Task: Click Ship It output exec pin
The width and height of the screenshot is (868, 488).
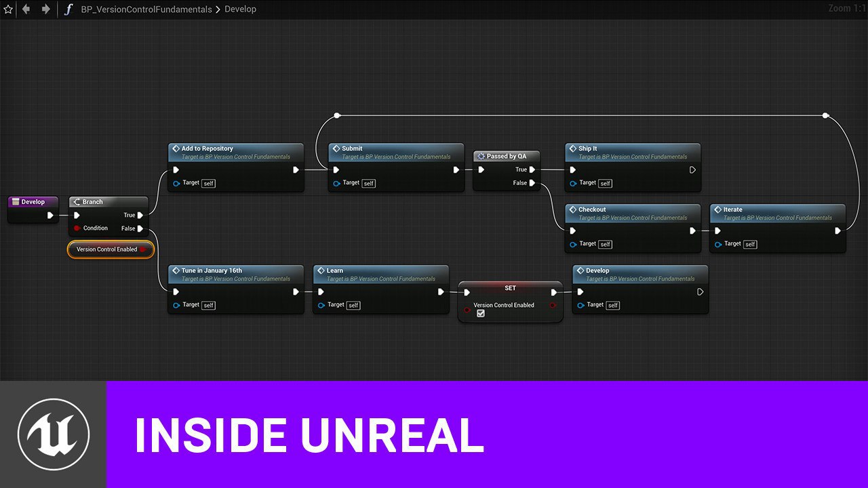Action: tap(692, 170)
